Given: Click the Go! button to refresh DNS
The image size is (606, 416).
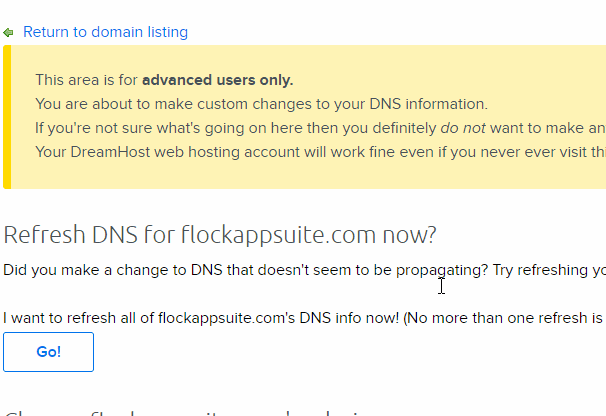Looking at the screenshot, I should pyautogui.click(x=48, y=352).
